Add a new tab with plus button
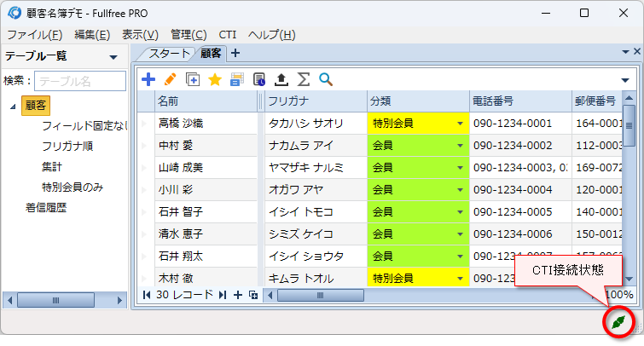The height and width of the screenshot is (346, 644). [x=235, y=53]
